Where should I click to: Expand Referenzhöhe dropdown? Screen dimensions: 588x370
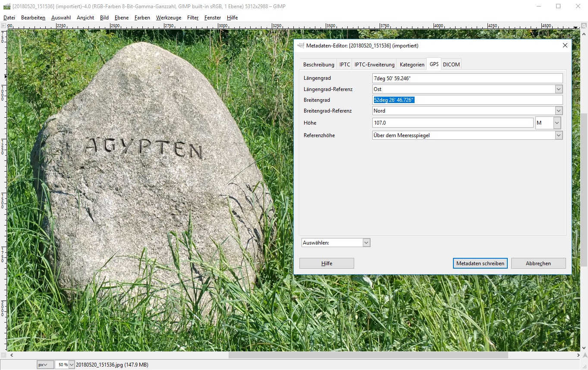(x=559, y=135)
